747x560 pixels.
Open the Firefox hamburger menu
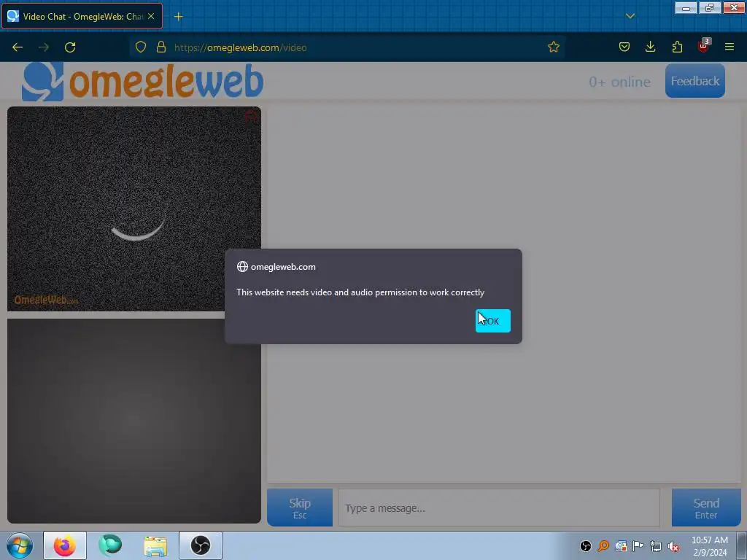(x=729, y=47)
